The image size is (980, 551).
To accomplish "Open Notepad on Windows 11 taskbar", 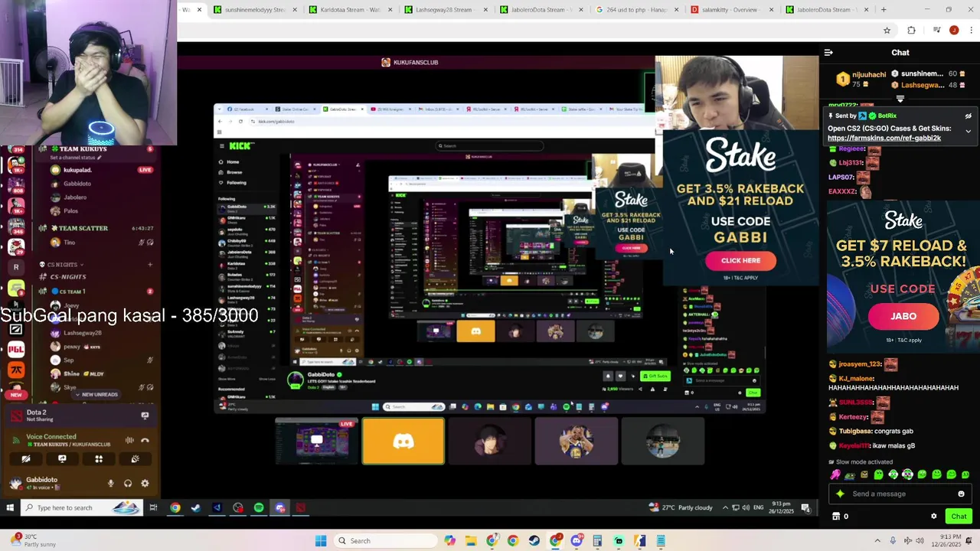I will coord(661,541).
